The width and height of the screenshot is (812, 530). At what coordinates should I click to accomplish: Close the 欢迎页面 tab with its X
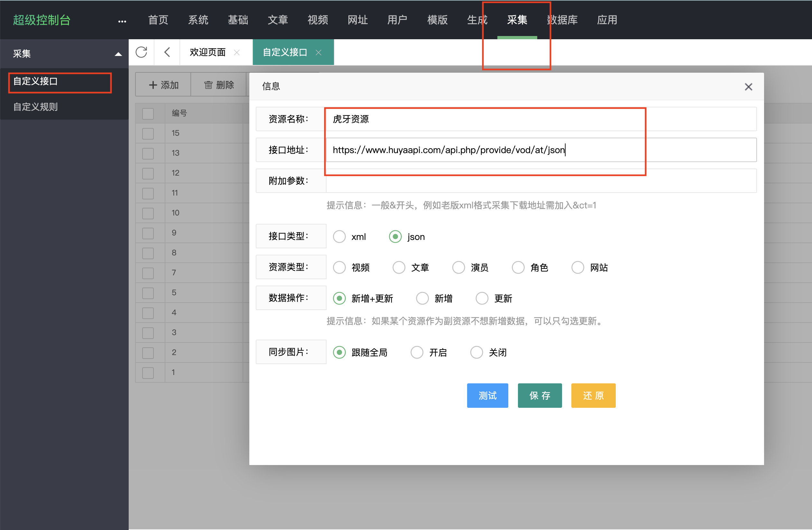click(x=237, y=52)
